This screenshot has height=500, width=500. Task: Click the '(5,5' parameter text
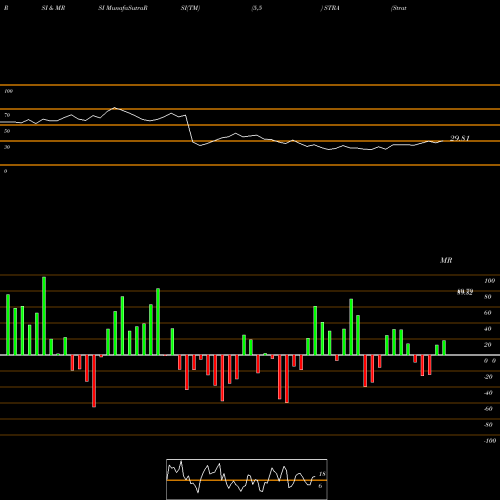[x=257, y=8]
